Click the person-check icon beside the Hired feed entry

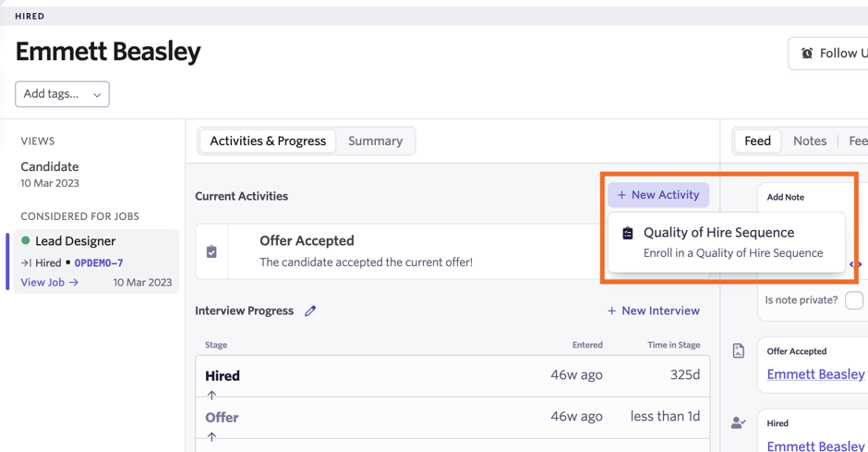pos(739,423)
